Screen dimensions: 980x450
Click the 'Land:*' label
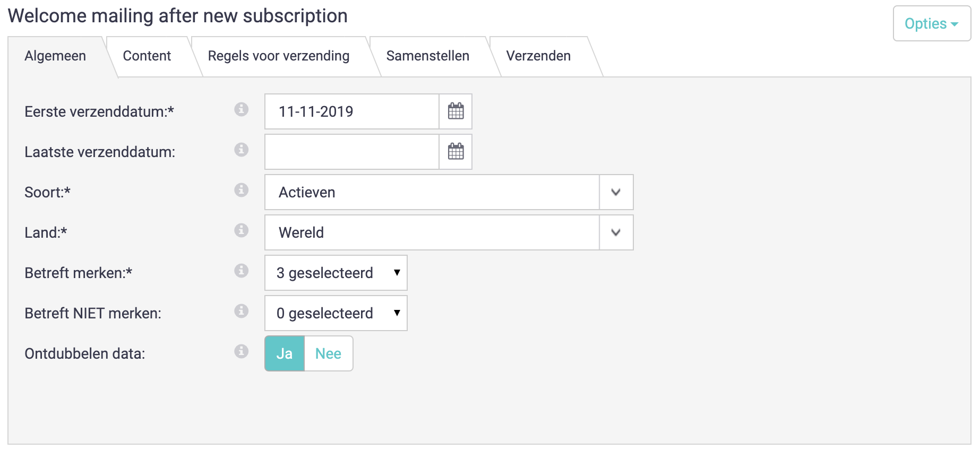46,232
